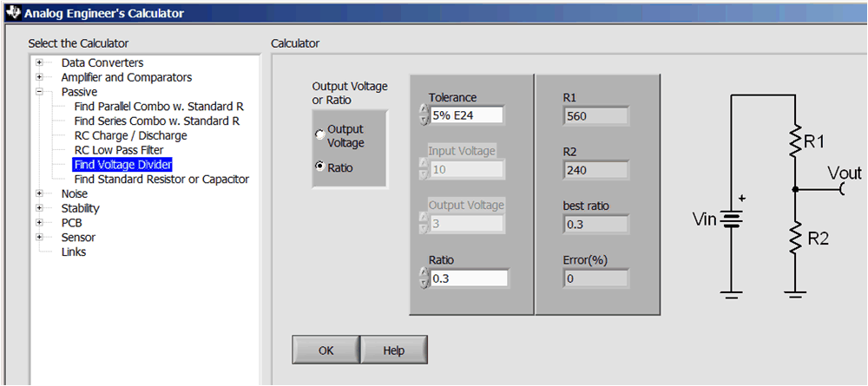Expand the PCB tree node
Viewport: 868px width, 386px height.
(39, 222)
